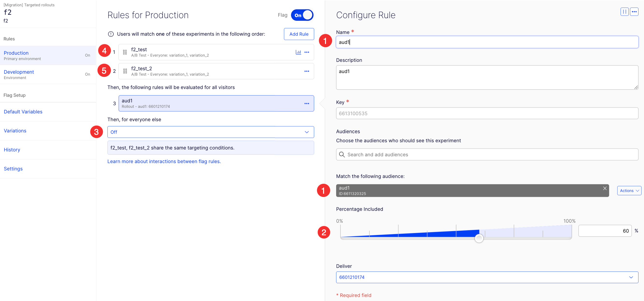Open 'Learn more about interactions between flag rules' link
Image resolution: width=644 pixels, height=301 pixels.
coord(164,161)
